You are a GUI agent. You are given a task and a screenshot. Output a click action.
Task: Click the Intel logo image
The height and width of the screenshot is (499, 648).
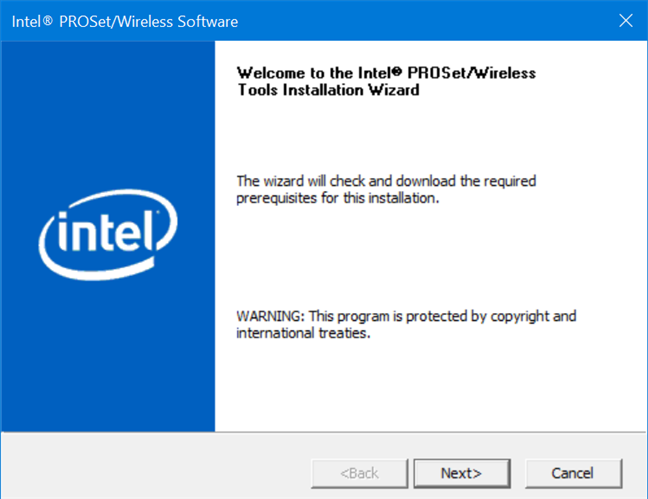coord(108,234)
